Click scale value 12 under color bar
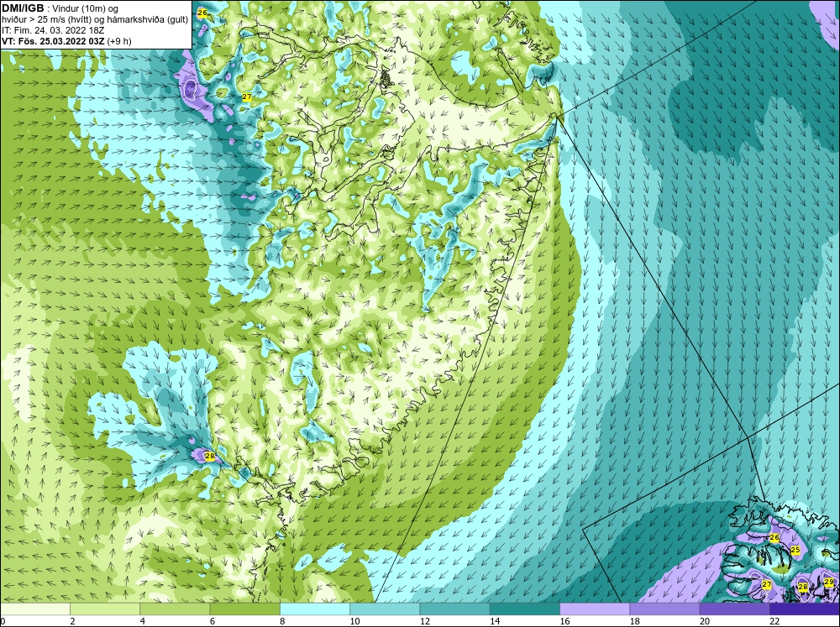The height and width of the screenshot is (627, 840). coord(424,621)
